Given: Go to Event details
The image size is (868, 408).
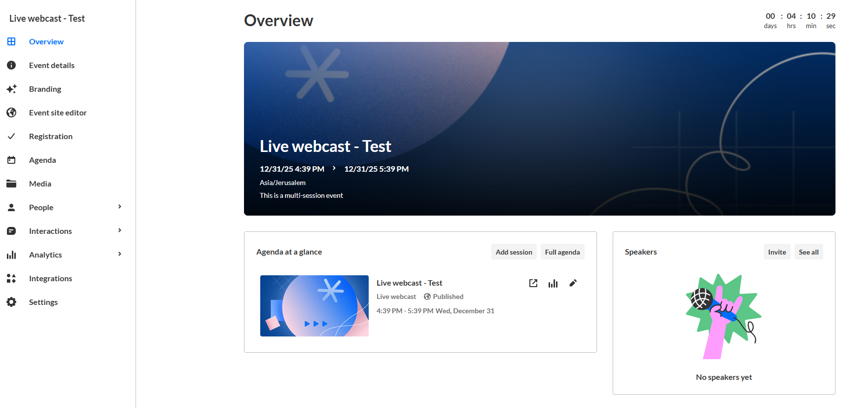Looking at the screenshot, I should 52,65.
